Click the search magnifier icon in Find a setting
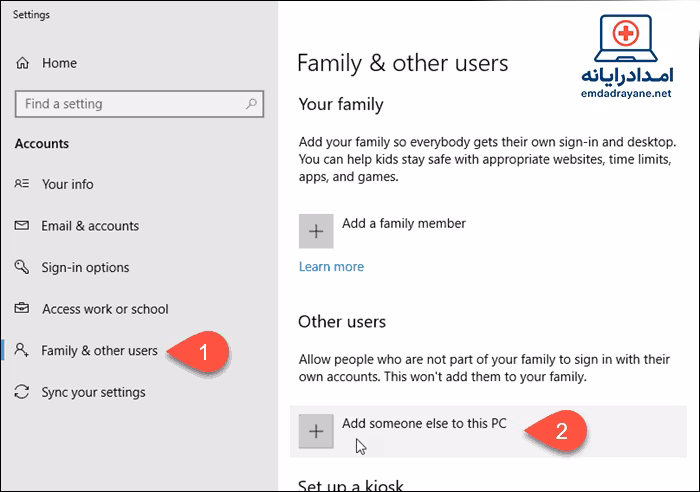700x492 pixels. pyautogui.click(x=251, y=104)
